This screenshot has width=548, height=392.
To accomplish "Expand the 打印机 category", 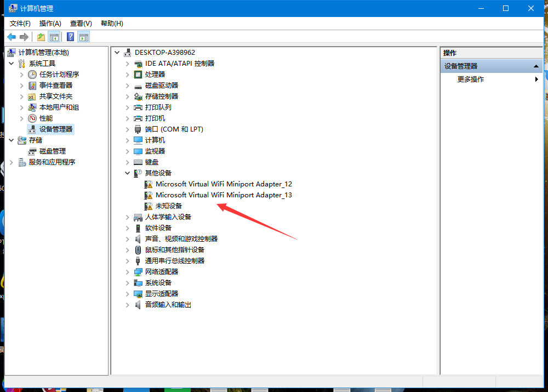I will 128,118.
